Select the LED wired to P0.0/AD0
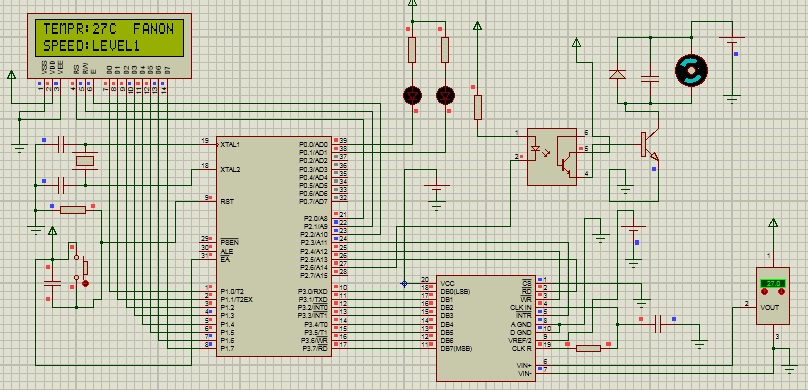Screen dimensions: 808x390 [412, 95]
